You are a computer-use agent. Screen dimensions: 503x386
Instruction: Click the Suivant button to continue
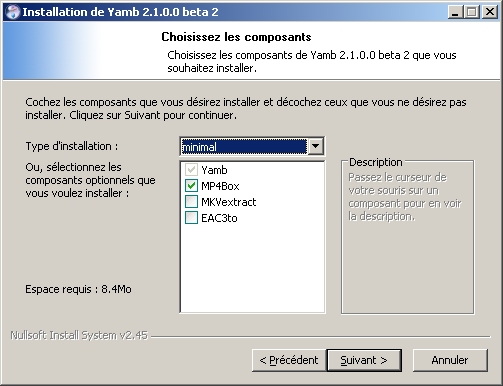(364, 360)
